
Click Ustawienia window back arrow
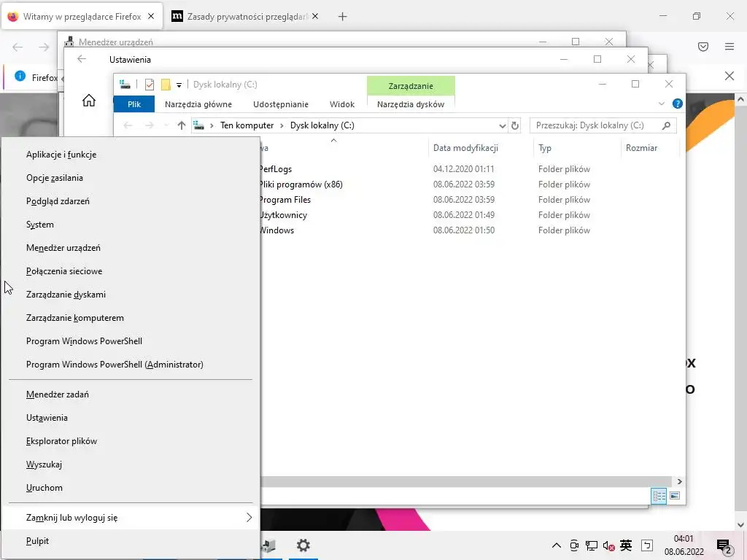(82, 59)
